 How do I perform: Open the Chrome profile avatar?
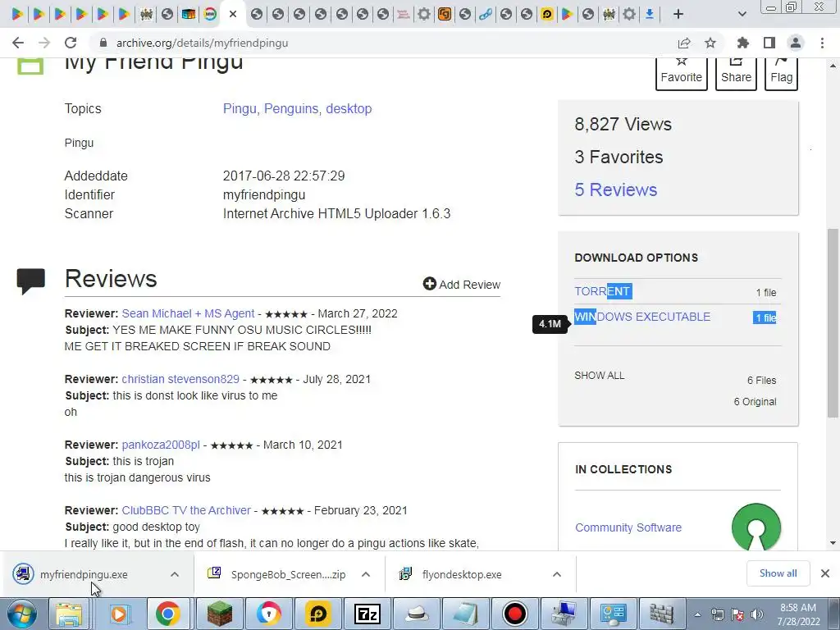click(796, 43)
